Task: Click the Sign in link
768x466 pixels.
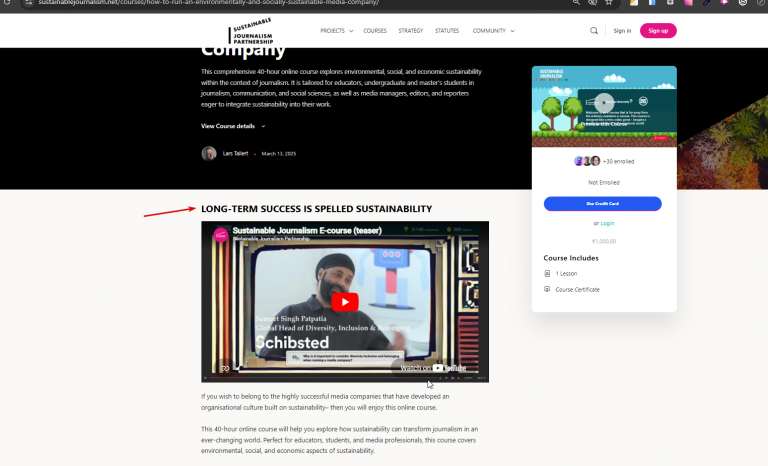Action: (x=622, y=31)
